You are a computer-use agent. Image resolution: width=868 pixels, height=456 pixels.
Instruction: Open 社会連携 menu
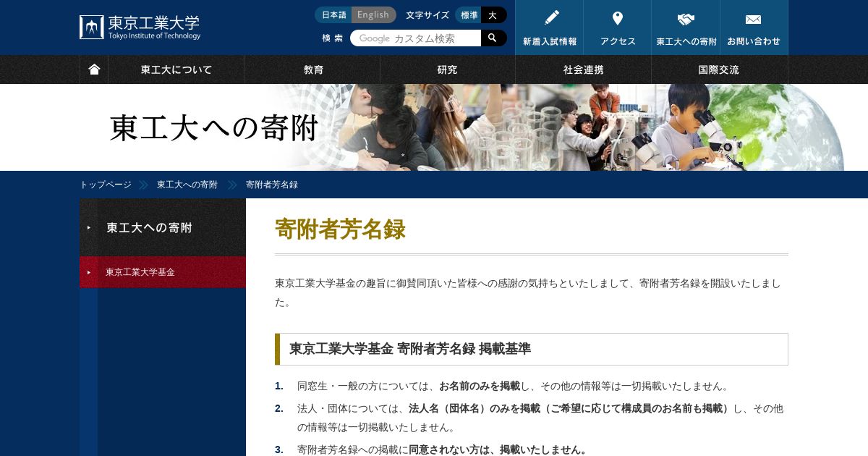584,69
